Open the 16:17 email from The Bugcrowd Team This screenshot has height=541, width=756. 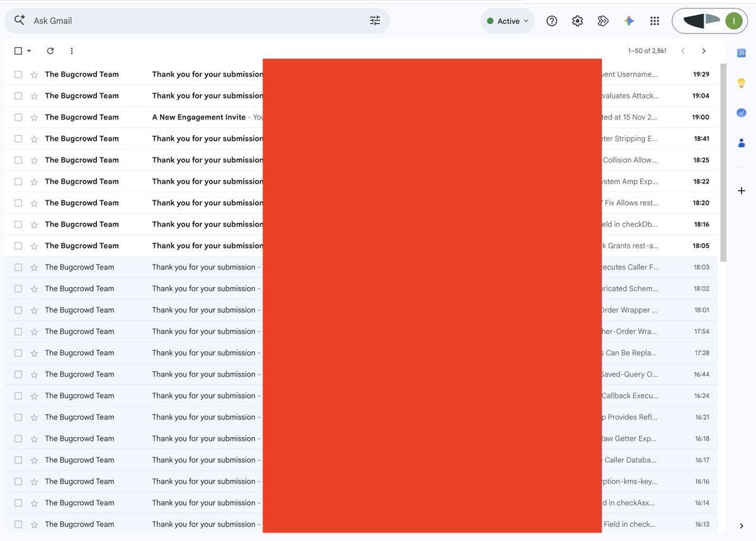pos(360,460)
